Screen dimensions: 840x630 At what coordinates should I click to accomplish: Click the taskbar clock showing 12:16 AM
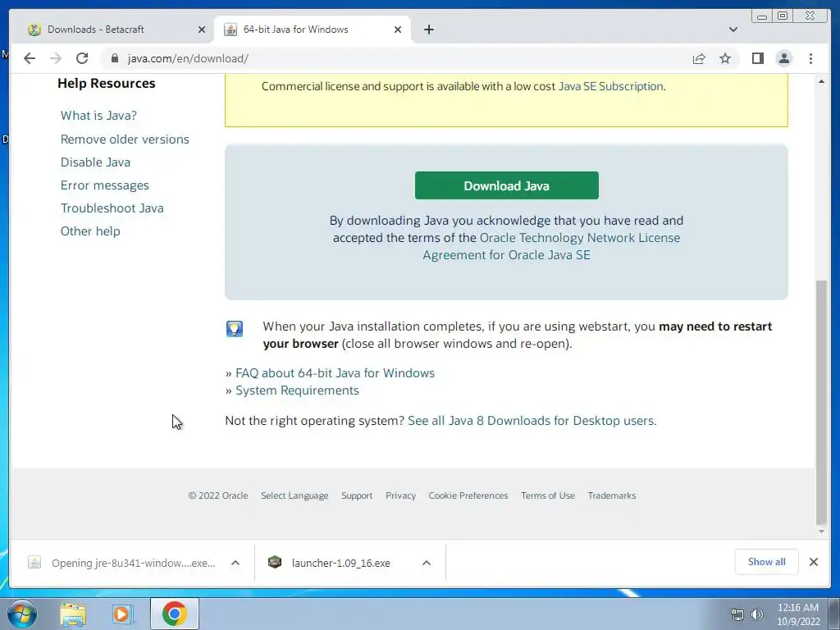point(798,614)
